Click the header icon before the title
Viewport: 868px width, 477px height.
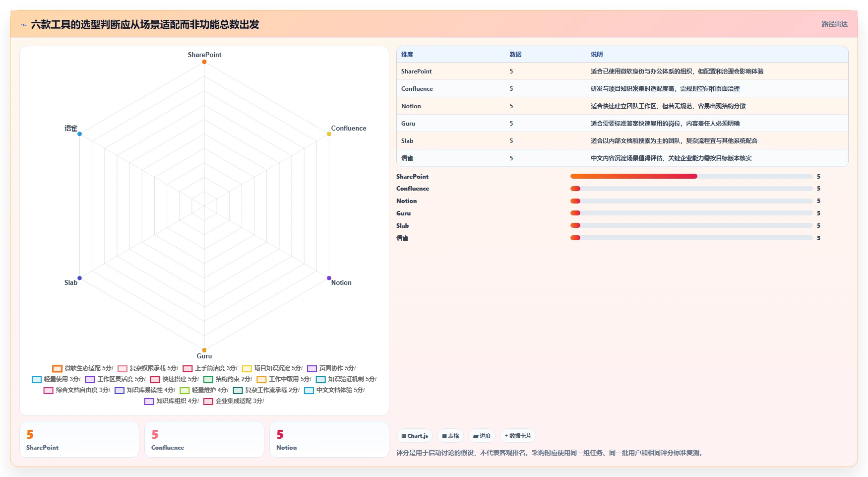click(23, 25)
